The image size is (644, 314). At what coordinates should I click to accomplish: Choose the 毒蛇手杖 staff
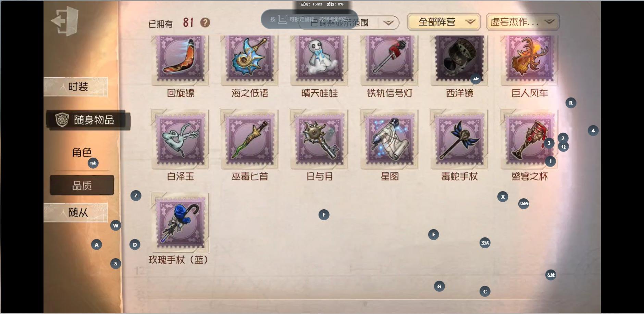coord(459,139)
